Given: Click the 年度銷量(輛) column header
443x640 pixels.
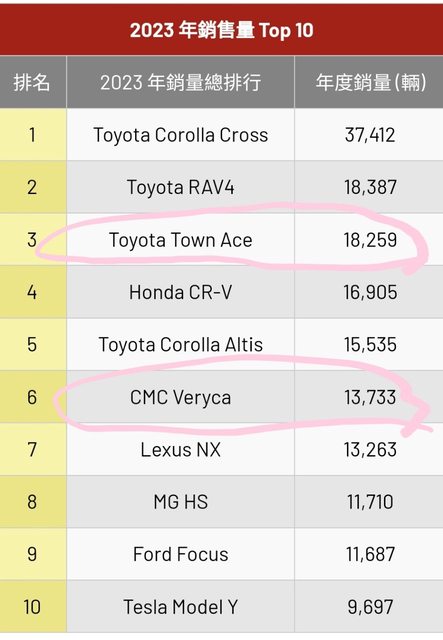Looking at the screenshot, I should coord(371,82).
